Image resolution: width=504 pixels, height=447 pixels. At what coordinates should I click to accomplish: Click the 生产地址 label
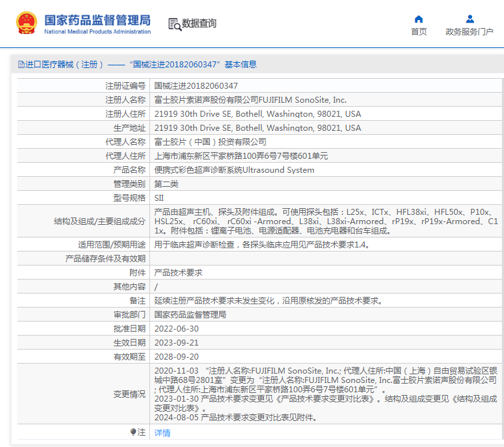[x=129, y=128]
